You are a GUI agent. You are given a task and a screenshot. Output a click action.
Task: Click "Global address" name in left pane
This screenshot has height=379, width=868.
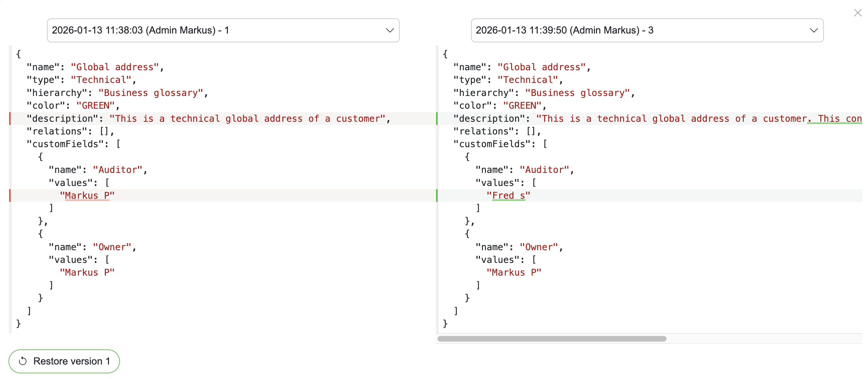coord(115,67)
